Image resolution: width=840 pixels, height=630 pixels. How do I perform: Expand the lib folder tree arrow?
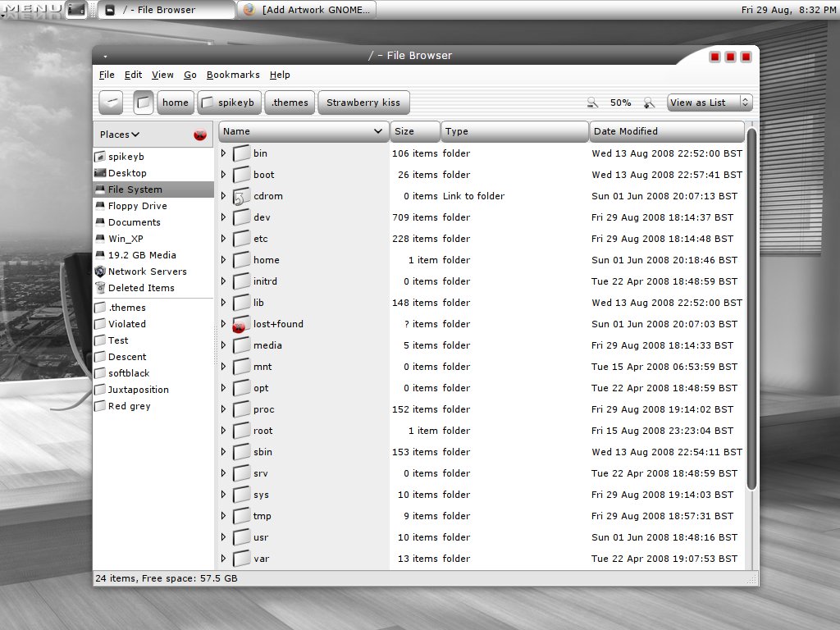[223, 303]
